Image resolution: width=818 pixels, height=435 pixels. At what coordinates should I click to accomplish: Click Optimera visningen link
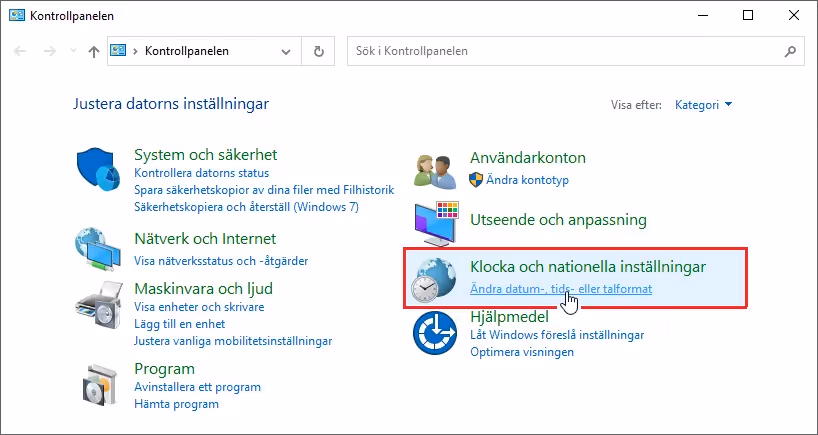(x=522, y=352)
